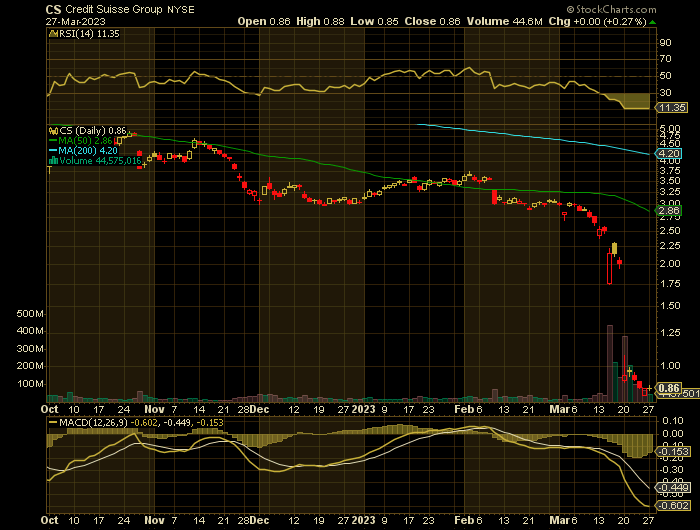
Task: Click the 300M volume axis label
Action: coord(30,349)
